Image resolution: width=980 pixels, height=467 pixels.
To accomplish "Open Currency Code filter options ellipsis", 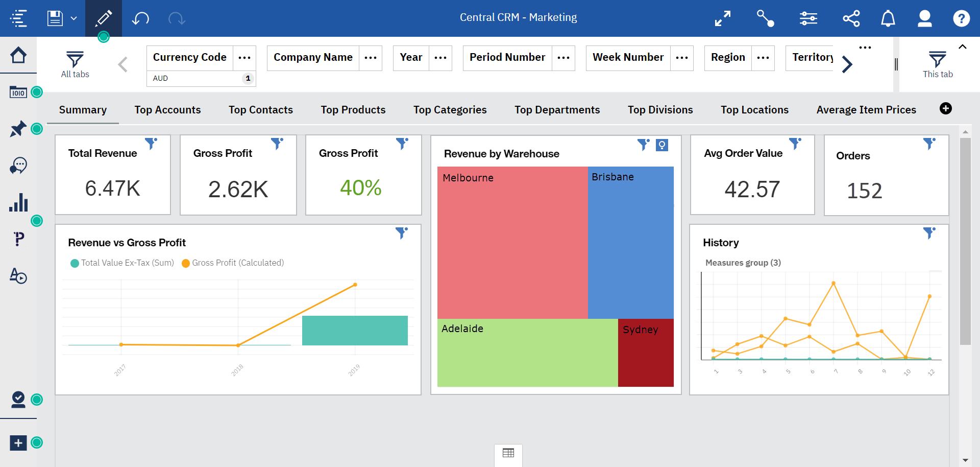I will point(244,58).
